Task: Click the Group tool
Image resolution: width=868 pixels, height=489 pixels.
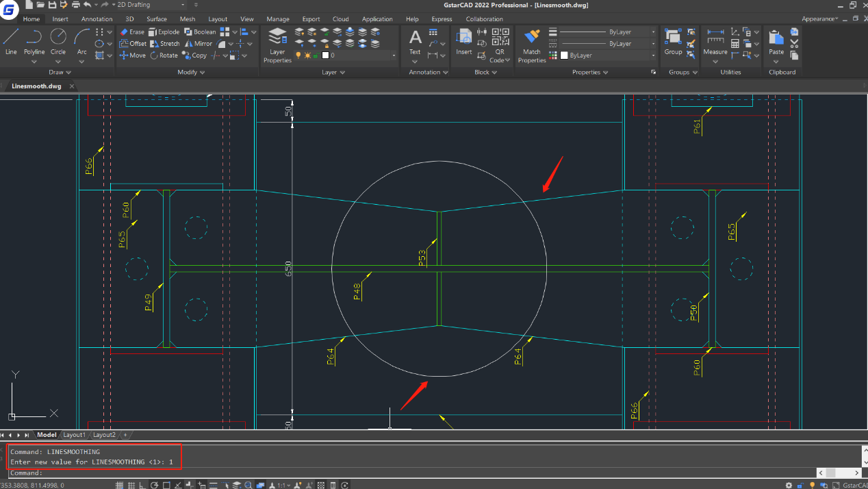Action: (673, 41)
